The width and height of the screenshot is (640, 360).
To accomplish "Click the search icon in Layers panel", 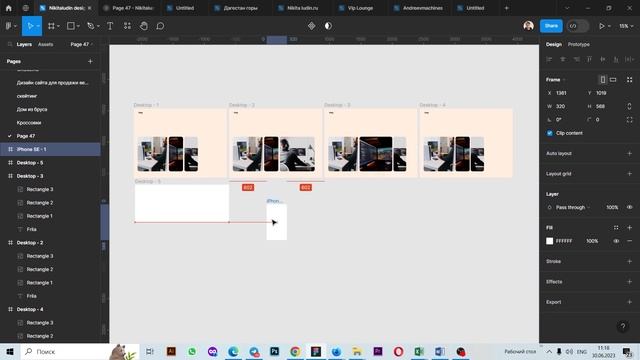I will [10, 44].
